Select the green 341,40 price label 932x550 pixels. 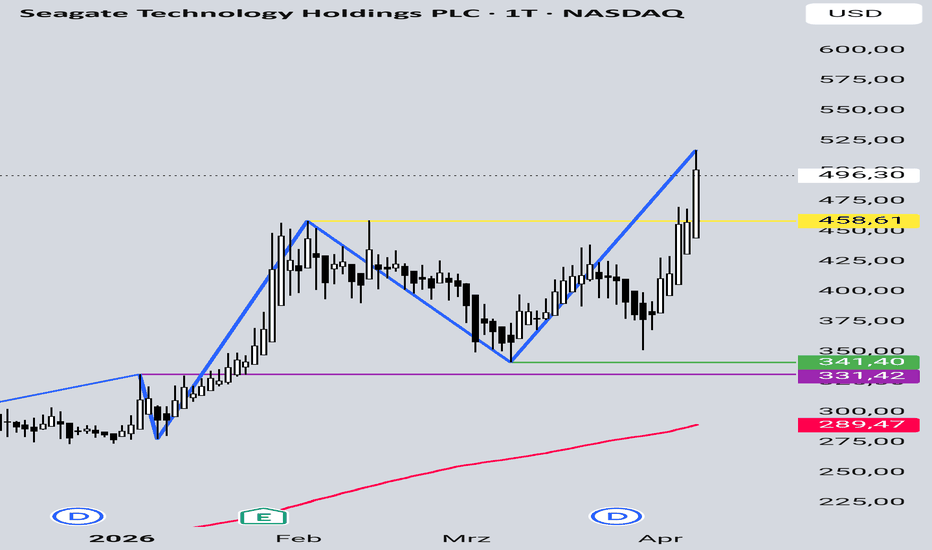coord(858,362)
